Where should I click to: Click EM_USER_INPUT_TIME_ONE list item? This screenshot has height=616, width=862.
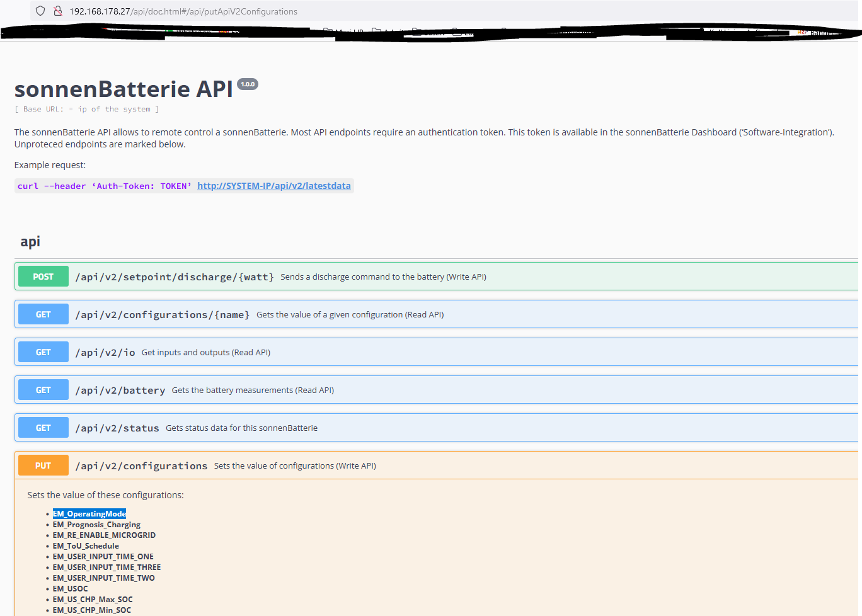[103, 557]
